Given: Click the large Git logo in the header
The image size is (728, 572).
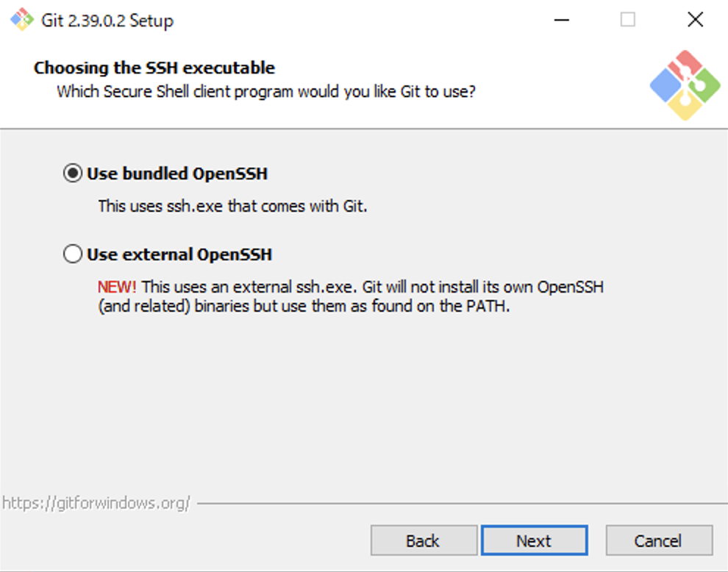Looking at the screenshot, I should pos(685,85).
